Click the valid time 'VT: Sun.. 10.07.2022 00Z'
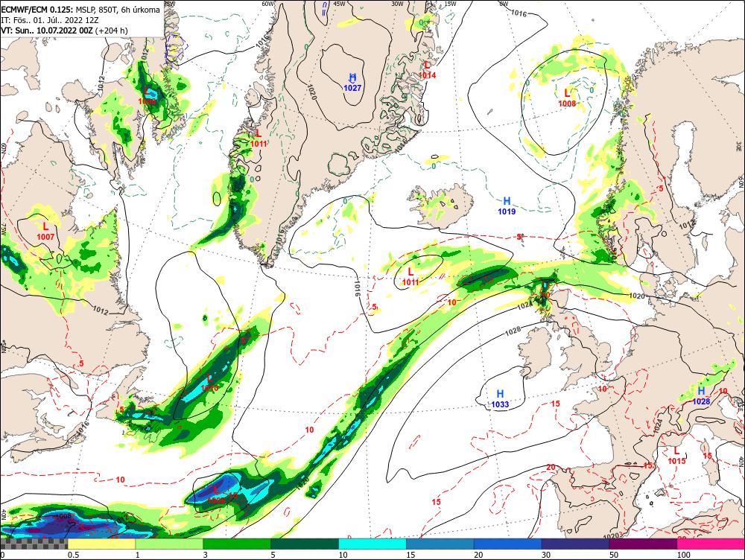Viewport: 745px width, 560px height. [47, 31]
